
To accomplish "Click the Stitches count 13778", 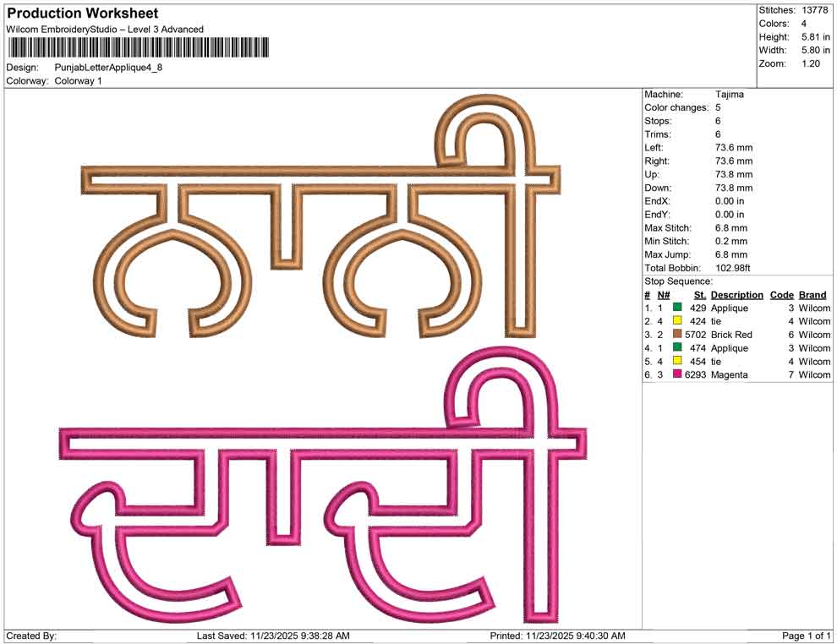I will (x=816, y=9).
